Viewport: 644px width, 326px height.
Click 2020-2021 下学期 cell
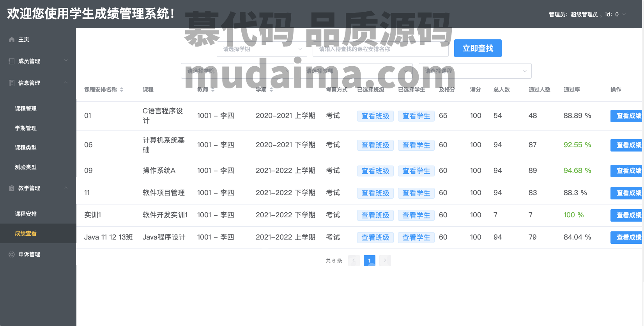[285, 145]
